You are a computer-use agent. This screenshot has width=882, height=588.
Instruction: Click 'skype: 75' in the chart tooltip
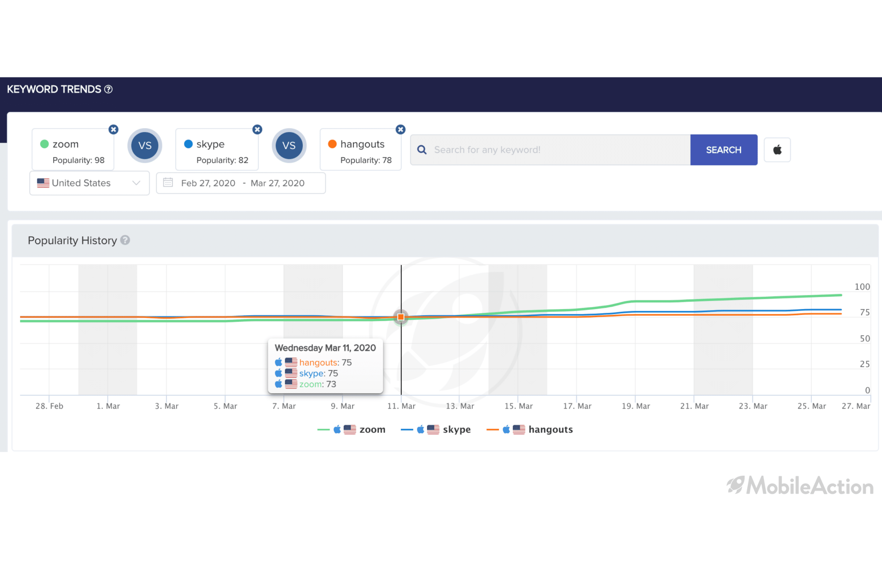pyautogui.click(x=319, y=373)
